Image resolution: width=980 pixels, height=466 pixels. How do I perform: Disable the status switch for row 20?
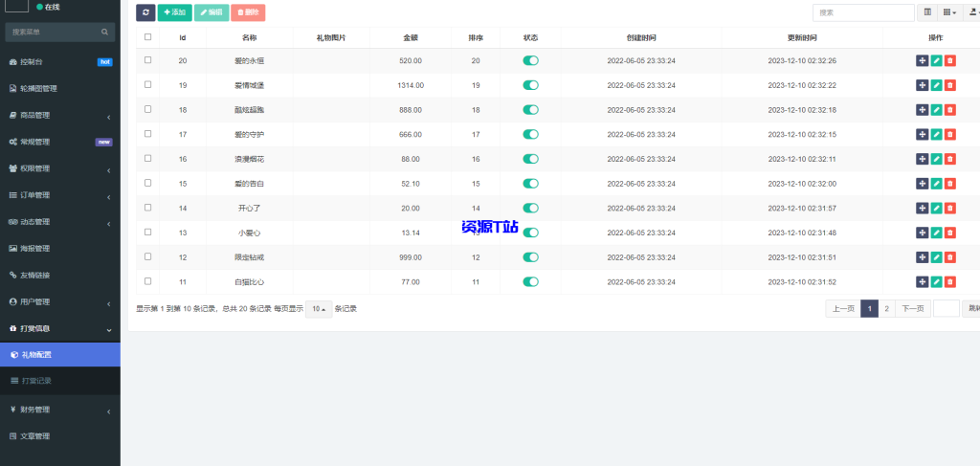click(x=530, y=60)
